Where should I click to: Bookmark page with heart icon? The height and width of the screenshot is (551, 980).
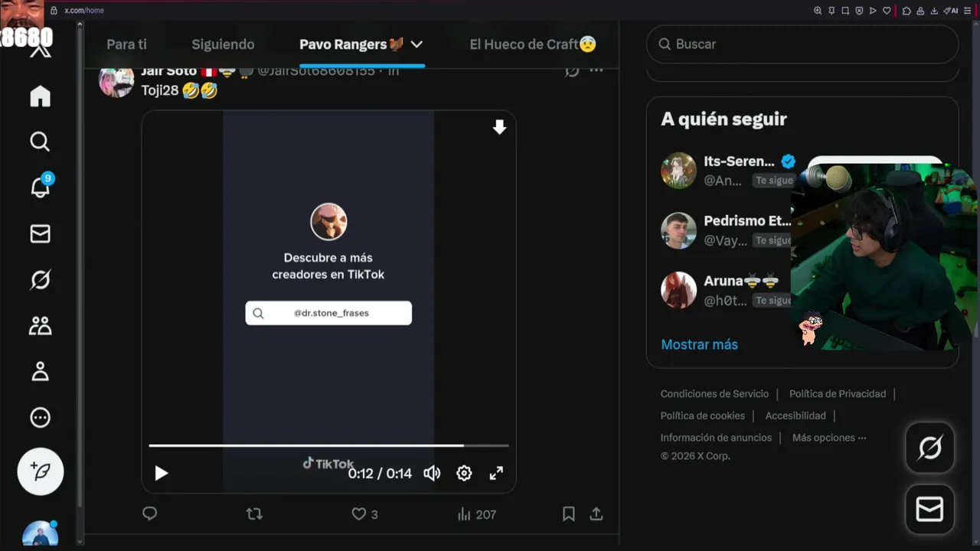[x=887, y=11]
